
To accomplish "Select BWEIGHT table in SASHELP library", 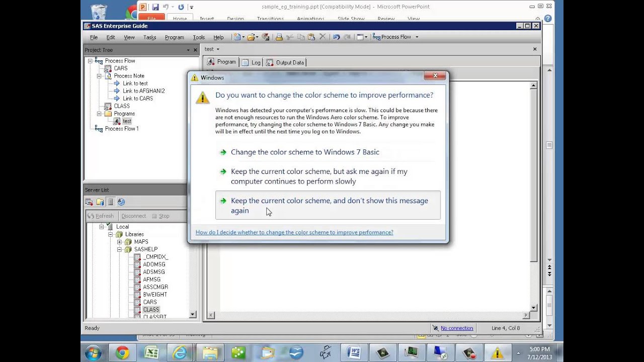I will pos(155,295).
